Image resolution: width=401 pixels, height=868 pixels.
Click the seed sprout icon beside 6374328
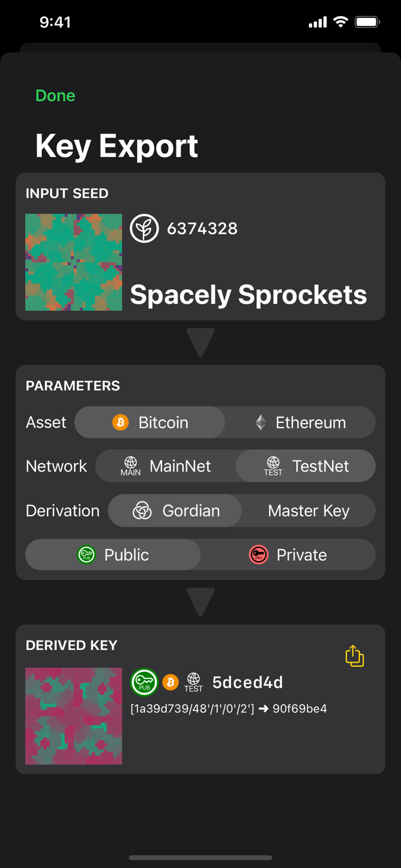[144, 228]
